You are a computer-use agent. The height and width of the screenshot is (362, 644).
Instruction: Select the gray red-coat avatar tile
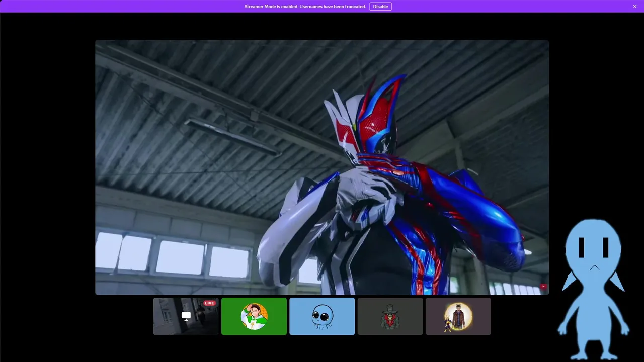coord(390,316)
